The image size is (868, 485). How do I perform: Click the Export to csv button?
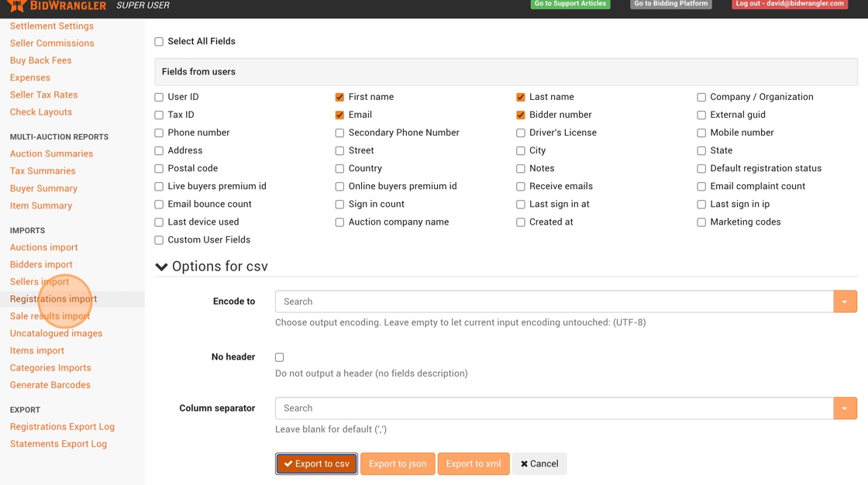[316, 464]
